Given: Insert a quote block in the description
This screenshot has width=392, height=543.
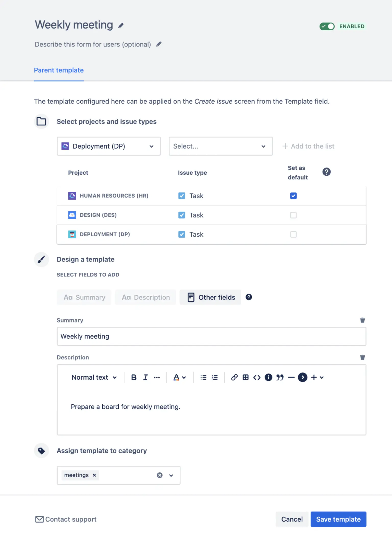Looking at the screenshot, I should tap(280, 377).
